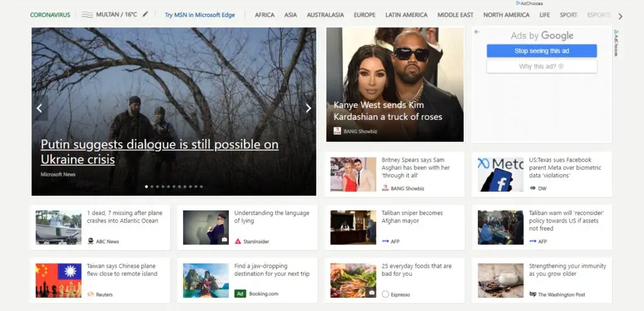644x311 pixels.
Task: Click the Booking.com ad boat thumbnail
Action: pyautogui.click(x=206, y=280)
